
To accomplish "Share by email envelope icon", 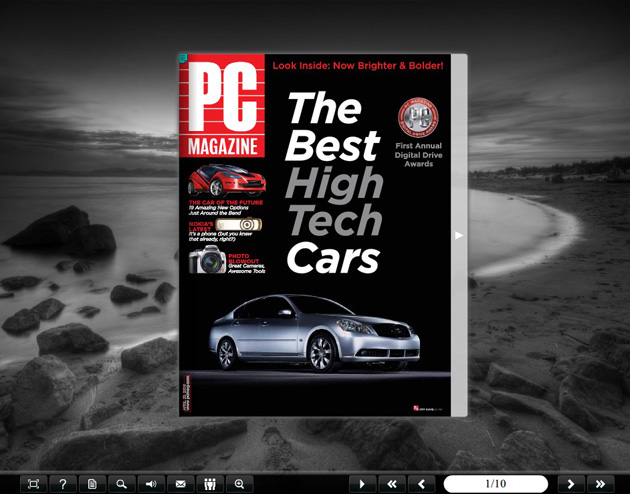I will (x=180, y=484).
